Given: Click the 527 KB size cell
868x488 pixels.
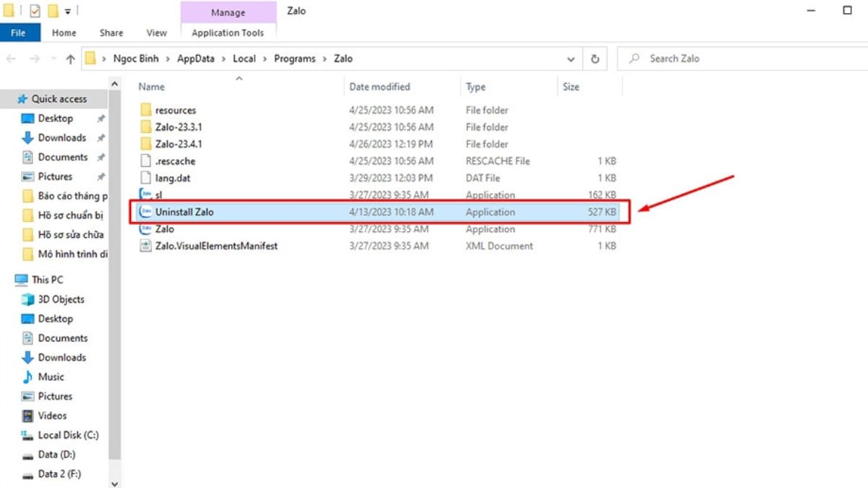Looking at the screenshot, I should [x=602, y=213].
